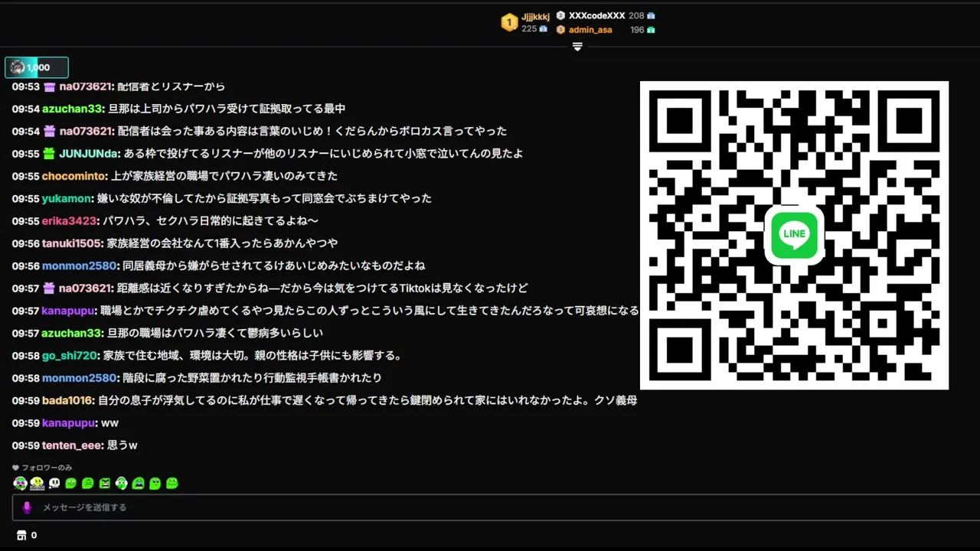980x551 pixels.
Task: Click JUNJUNda's username in chat
Action: [89, 153]
